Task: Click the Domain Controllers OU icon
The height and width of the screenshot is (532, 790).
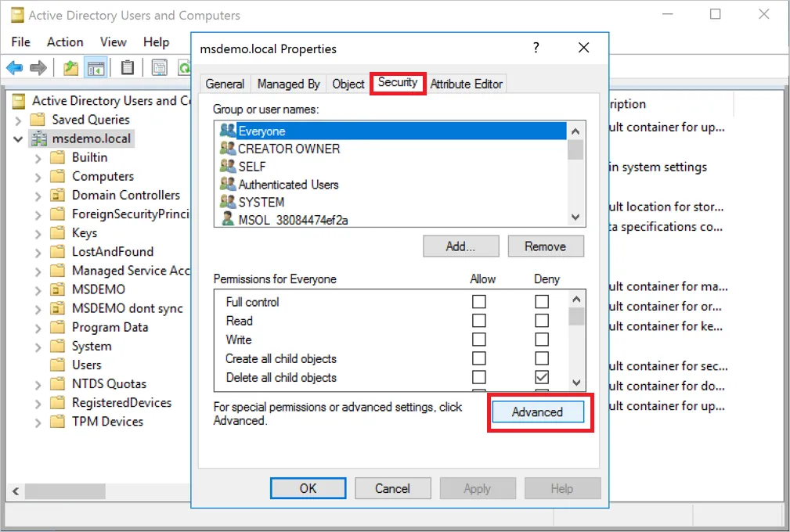Action: coord(57,195)
